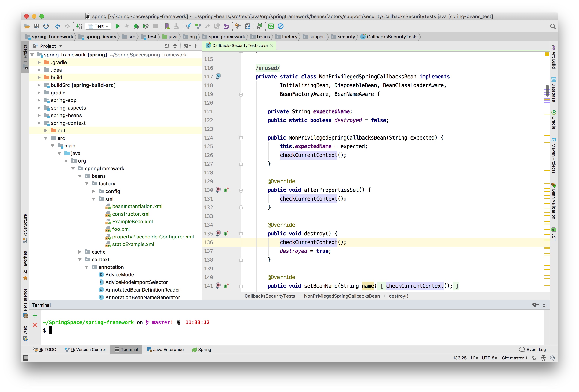Screen dimensions: 579x392
Task: Toggle the Database side panel button
Action: point(554,89)
